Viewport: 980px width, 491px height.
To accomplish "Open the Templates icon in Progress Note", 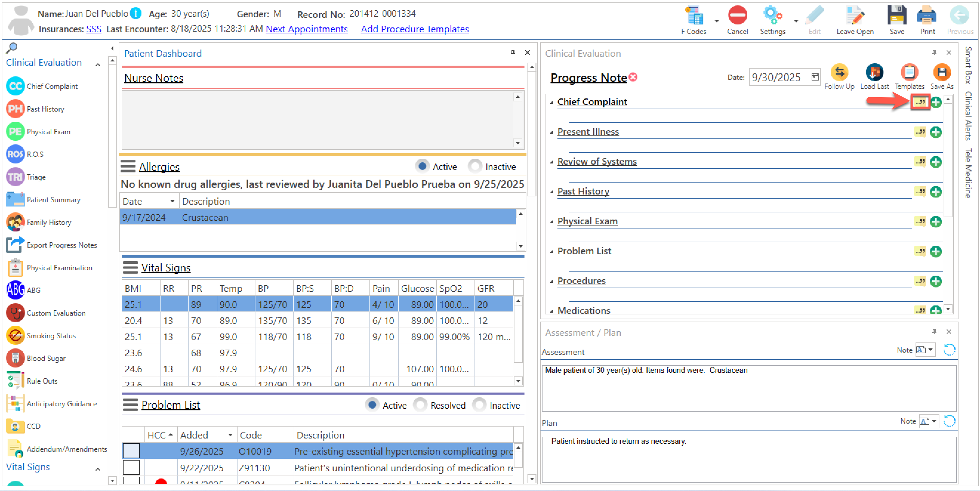I will [x=909, y=73].
